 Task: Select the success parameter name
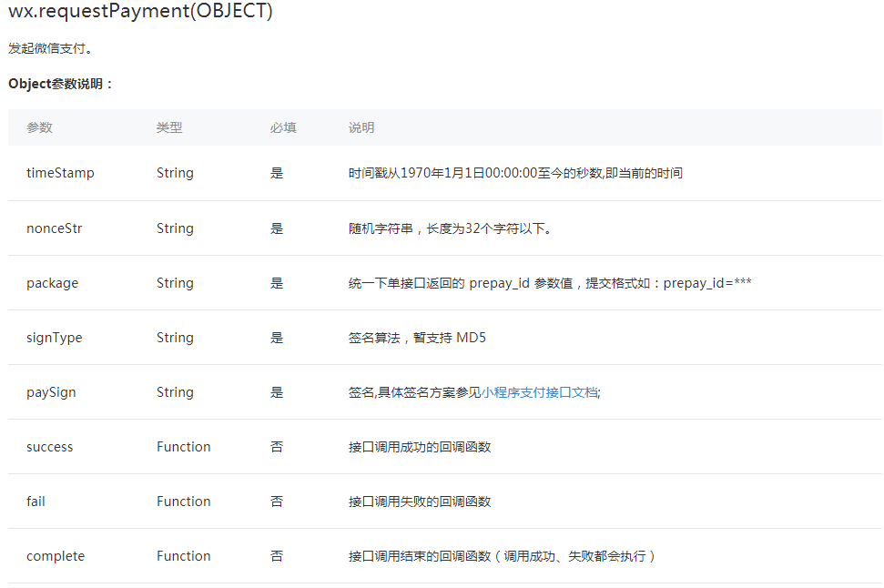point(49,447)
